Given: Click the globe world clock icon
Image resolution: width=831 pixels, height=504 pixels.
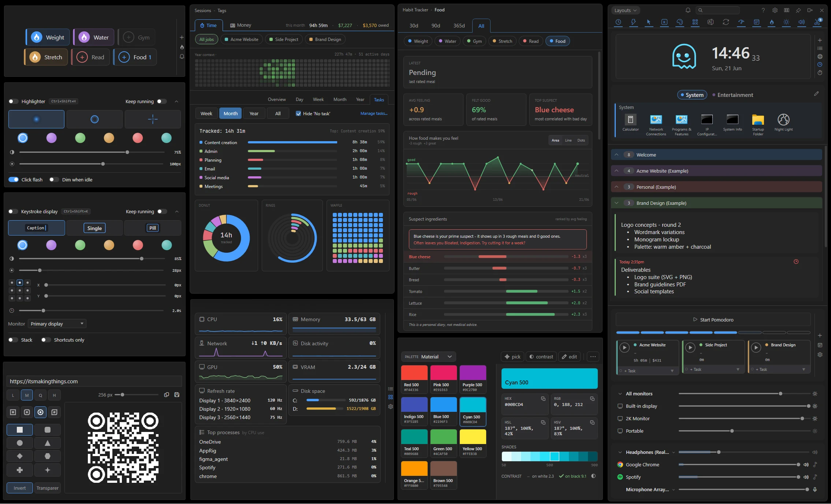Looking at the screenshot, I should (820, 56).
